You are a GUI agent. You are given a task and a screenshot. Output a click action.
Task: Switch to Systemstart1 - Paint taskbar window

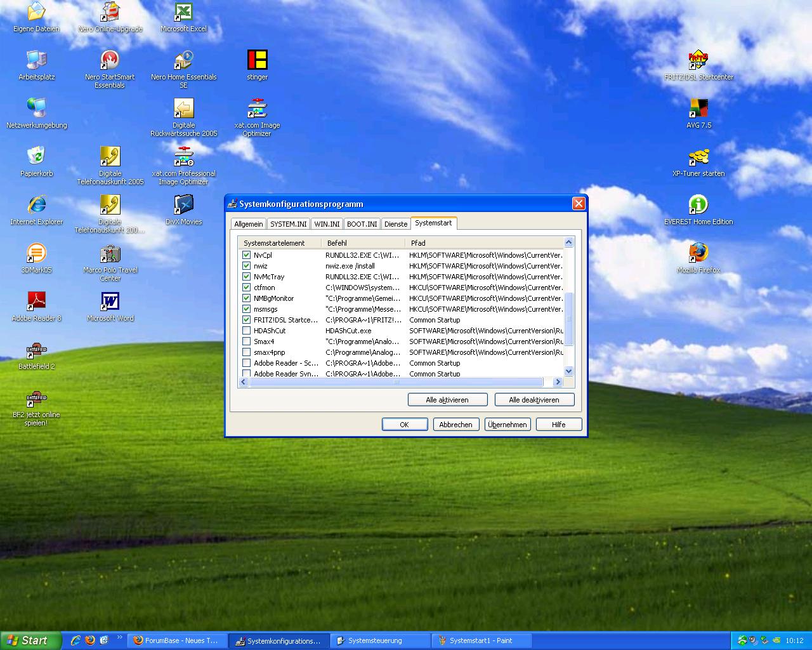(481, 640)
